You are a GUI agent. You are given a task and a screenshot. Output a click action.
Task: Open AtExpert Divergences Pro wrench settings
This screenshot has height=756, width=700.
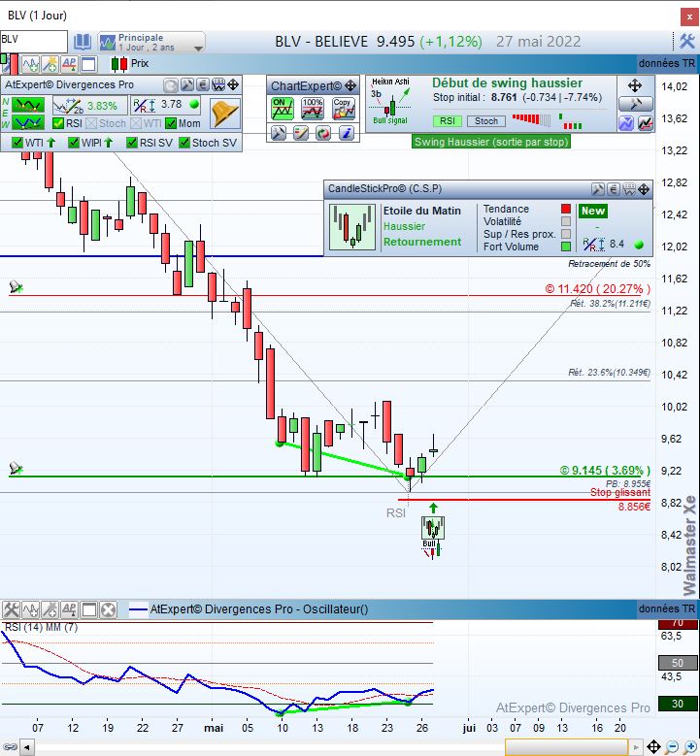tap(186, 85)
